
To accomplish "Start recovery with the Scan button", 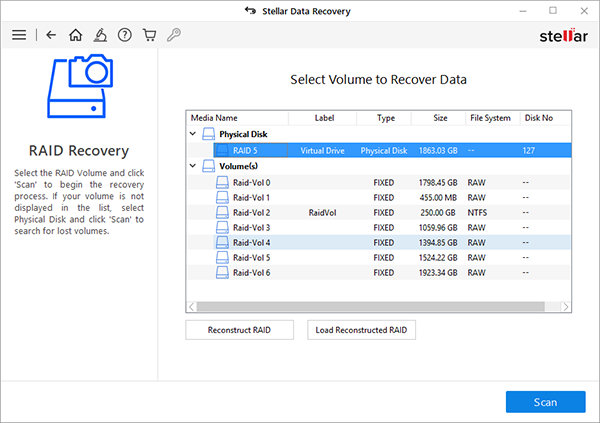I will [545, 402].
